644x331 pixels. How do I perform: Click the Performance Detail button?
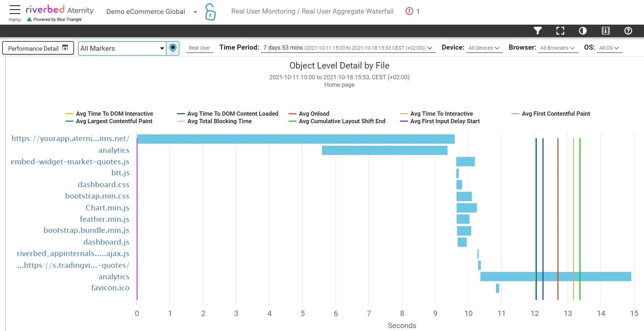point(38,48)
